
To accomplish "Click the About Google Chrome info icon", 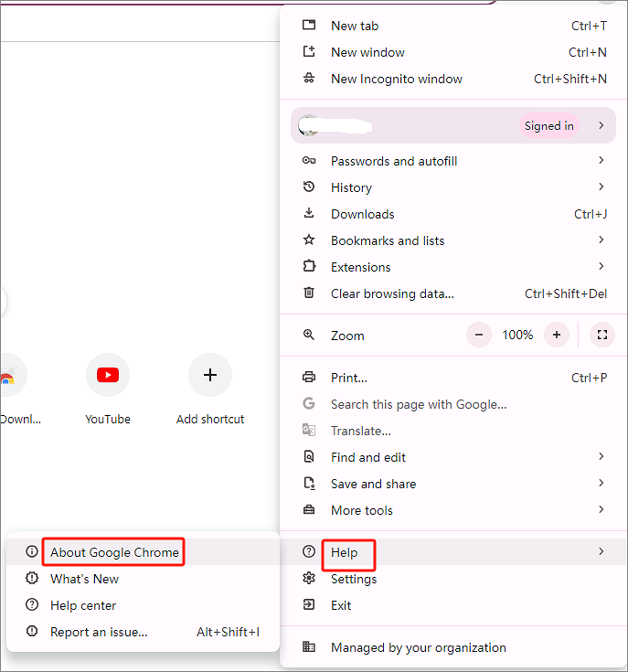I will pos(32,551).
